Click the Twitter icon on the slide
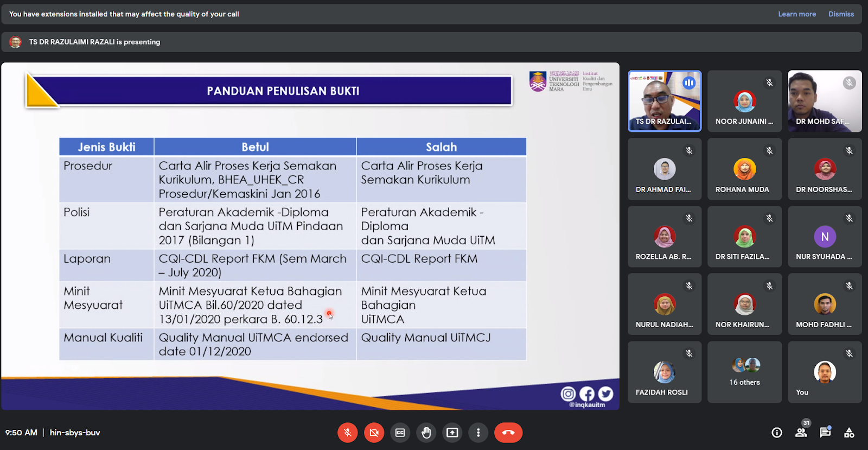868x450 pixels. (x=605, y=394)
